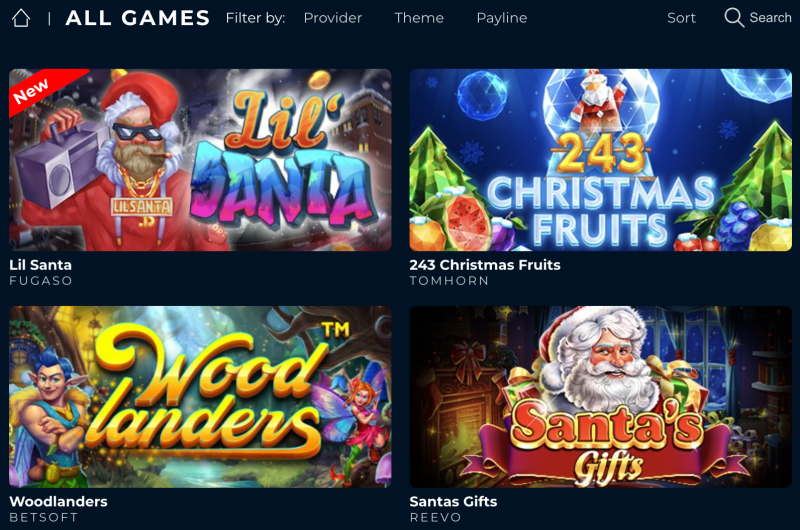Click the 243 Christmas Fruits title link

click(485, 265)
